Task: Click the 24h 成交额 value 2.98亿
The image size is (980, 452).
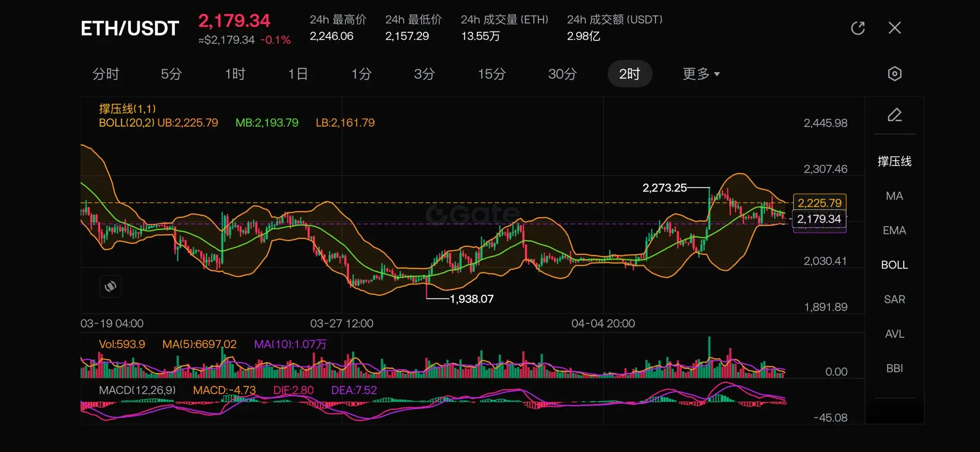Action: 583,36
